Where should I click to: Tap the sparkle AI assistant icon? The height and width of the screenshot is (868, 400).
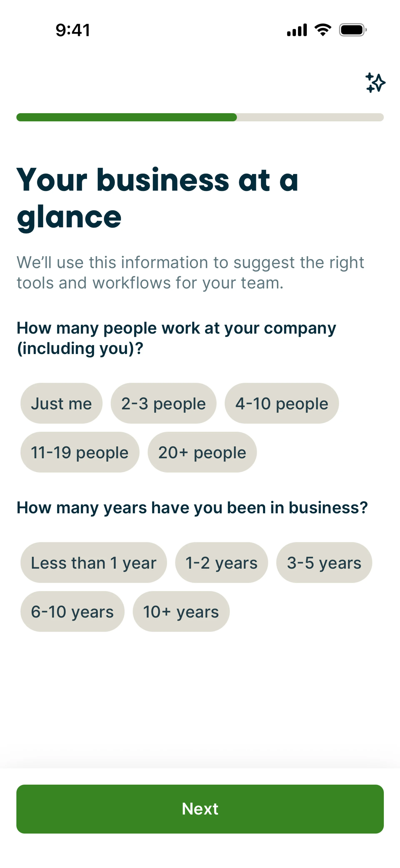pyautogui.click(x=375, y=83)
